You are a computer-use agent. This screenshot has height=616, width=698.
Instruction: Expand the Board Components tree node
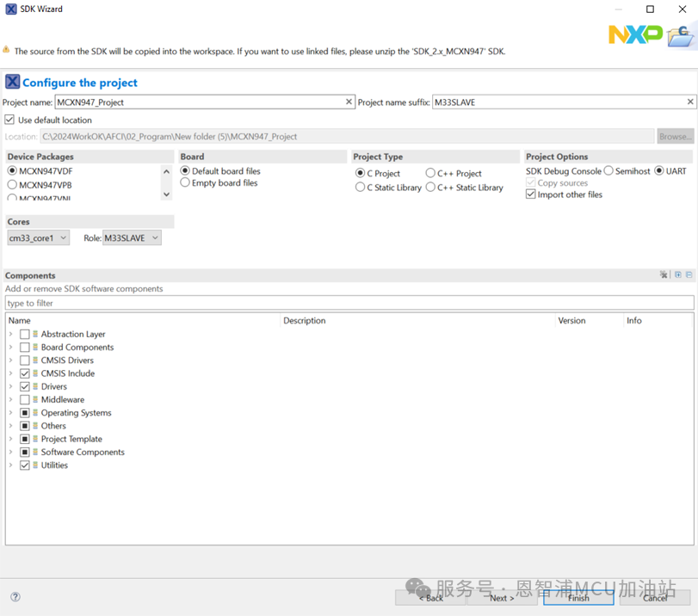coord(10,347)
